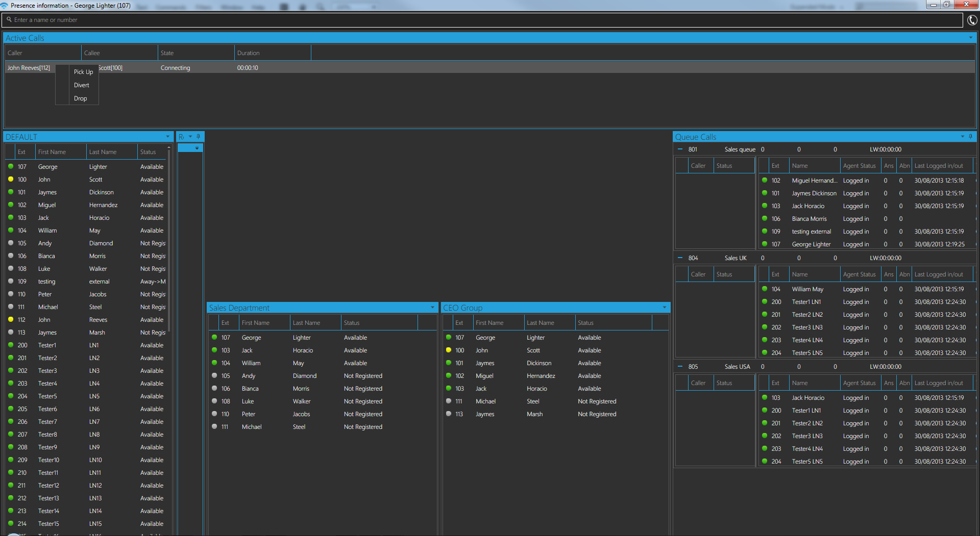980x536 pixels.
Task: Open Sales Department panel options dropdown
Action: [432, 308]
